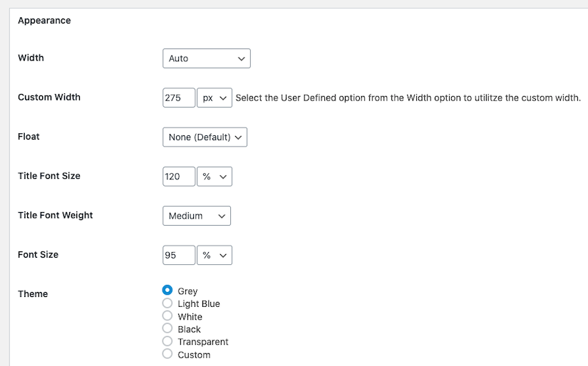Open the Custom Width px unit dropdown
Screen dimensions: 588x366
click(x=215, y=98)
